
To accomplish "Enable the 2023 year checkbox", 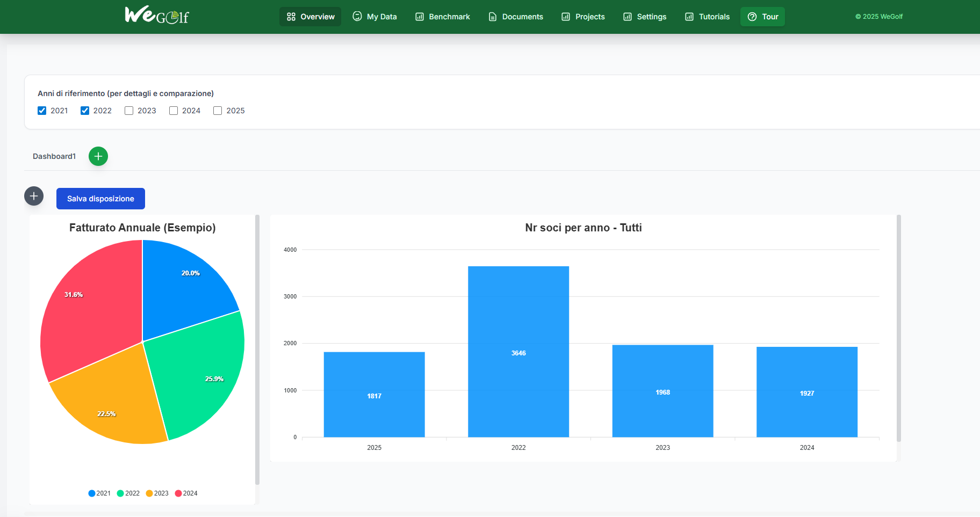I will pyautogui.click(x=129, y=111).
